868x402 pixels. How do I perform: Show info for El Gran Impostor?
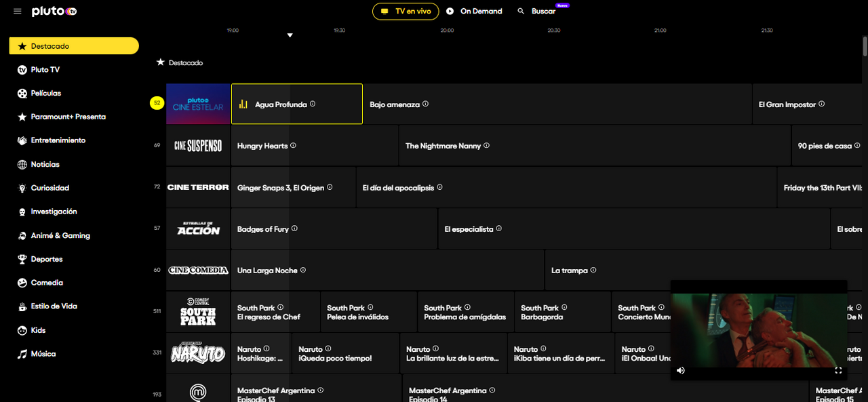click(x=822, y=104)
